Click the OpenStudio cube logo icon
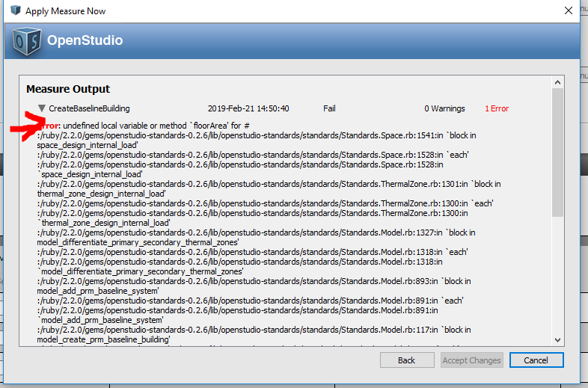 [x=26, y=41]
